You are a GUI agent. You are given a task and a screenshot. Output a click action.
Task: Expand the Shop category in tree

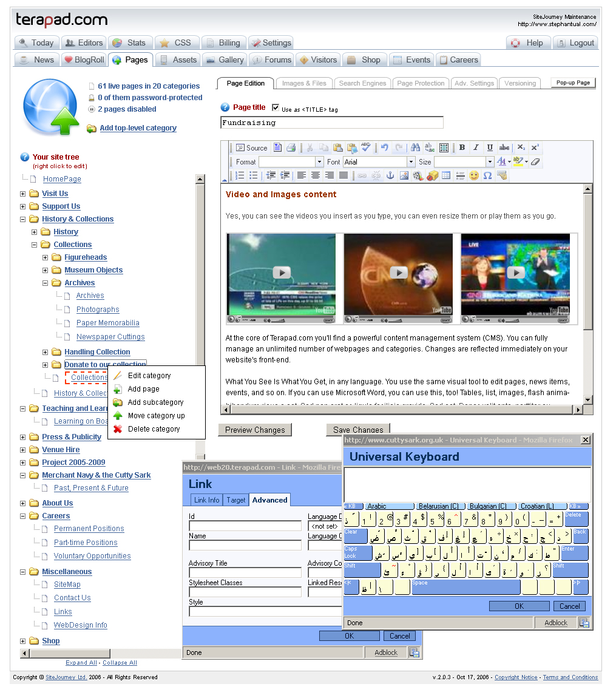click(22, 642)
